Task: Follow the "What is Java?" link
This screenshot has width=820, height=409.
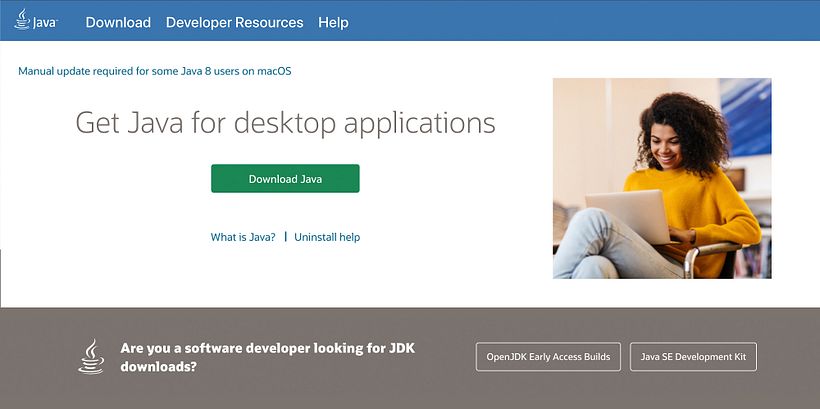Action: [242, 237]
